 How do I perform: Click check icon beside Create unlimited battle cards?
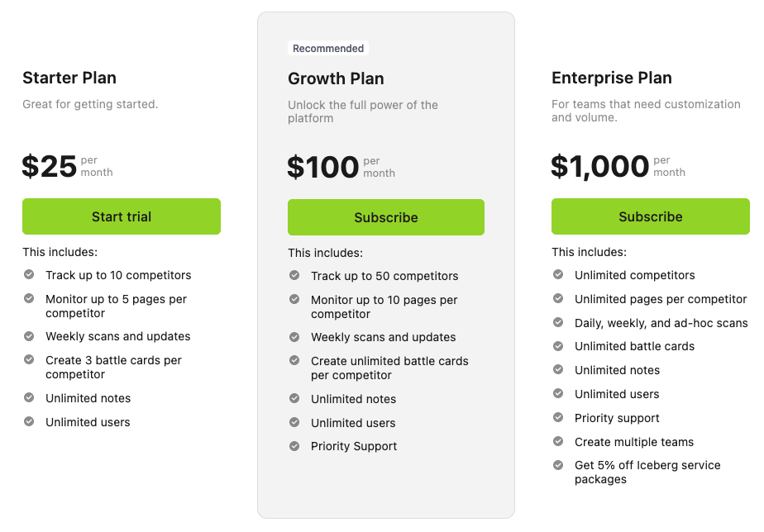294,361
